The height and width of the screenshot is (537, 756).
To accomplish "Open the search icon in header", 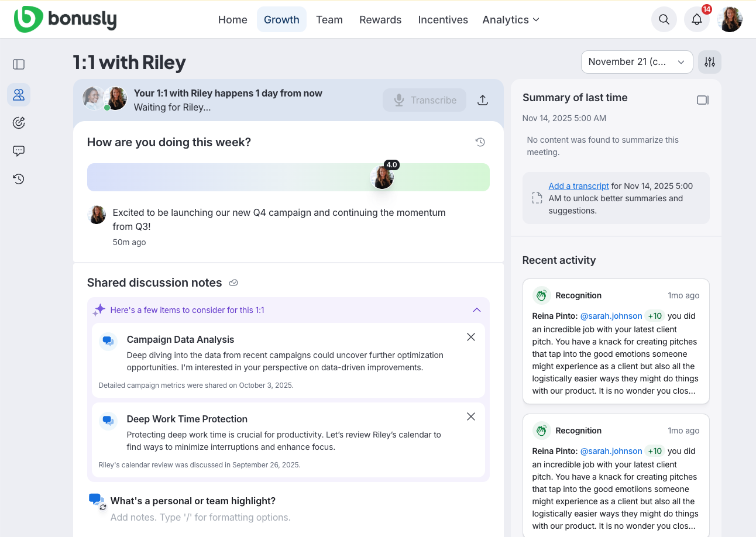I will tap(664, 19).
